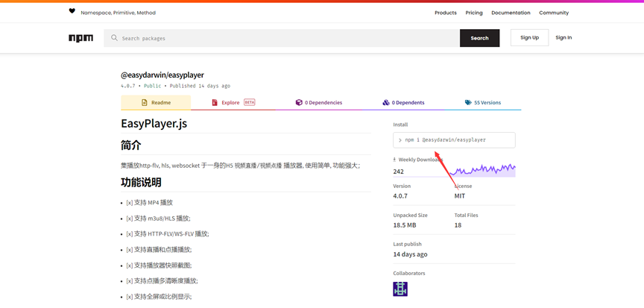644x308 pixels.
Task: Click the 'Namespace, Primitive, Method' tagline text
Action: [x=119, y=13]
